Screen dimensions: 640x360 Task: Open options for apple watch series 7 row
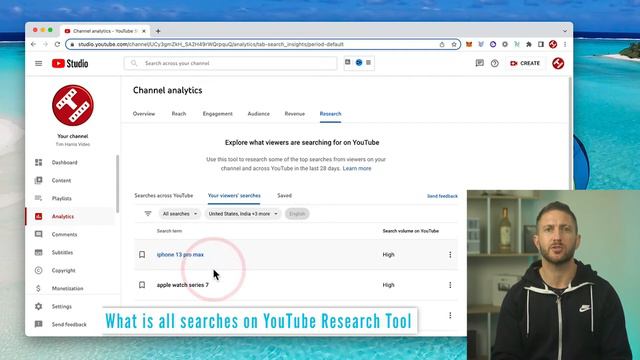[x=450, y=285]
